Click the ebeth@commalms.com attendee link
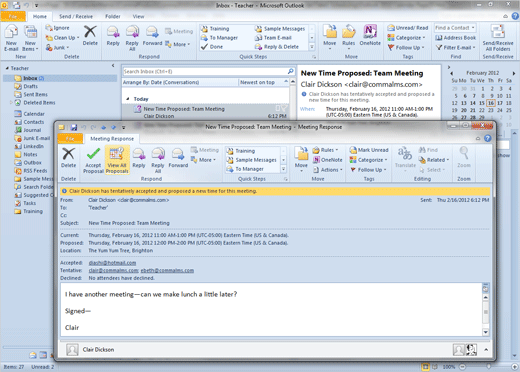 click(x=167, y=270)
